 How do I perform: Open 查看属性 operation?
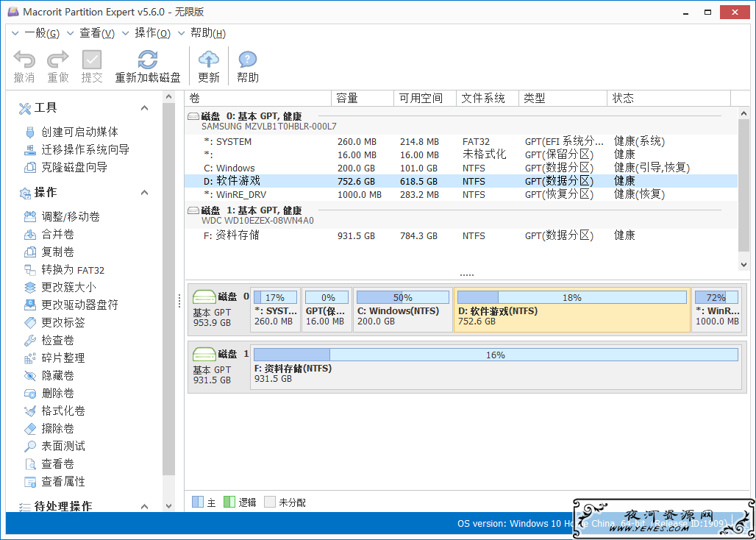point(54,481)
